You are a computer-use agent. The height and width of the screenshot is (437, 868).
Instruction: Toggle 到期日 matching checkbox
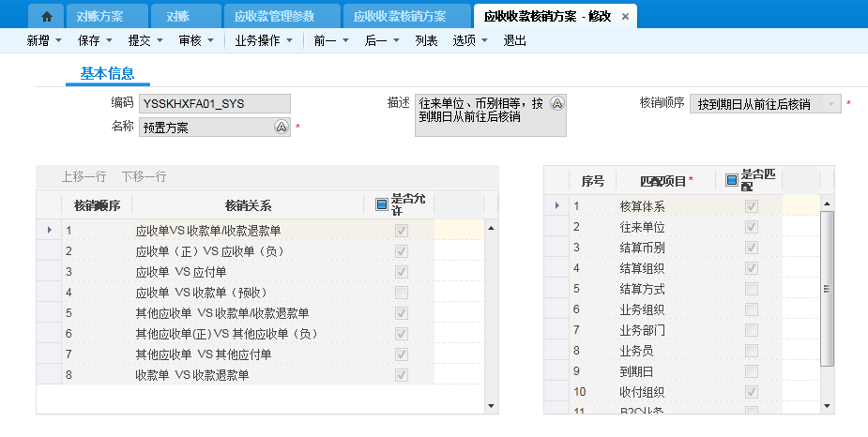click(751, 370)
